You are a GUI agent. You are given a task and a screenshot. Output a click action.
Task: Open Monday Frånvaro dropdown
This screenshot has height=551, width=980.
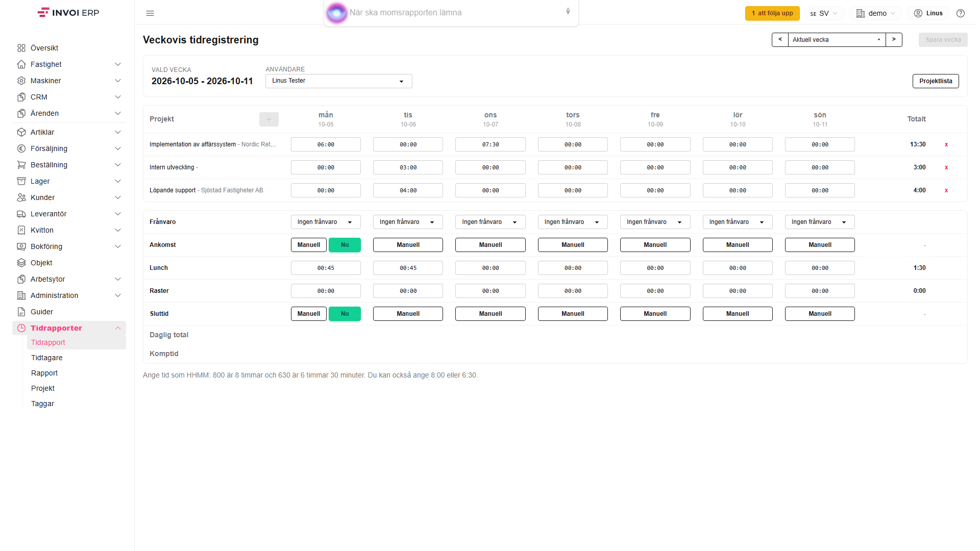coord(326,222)
